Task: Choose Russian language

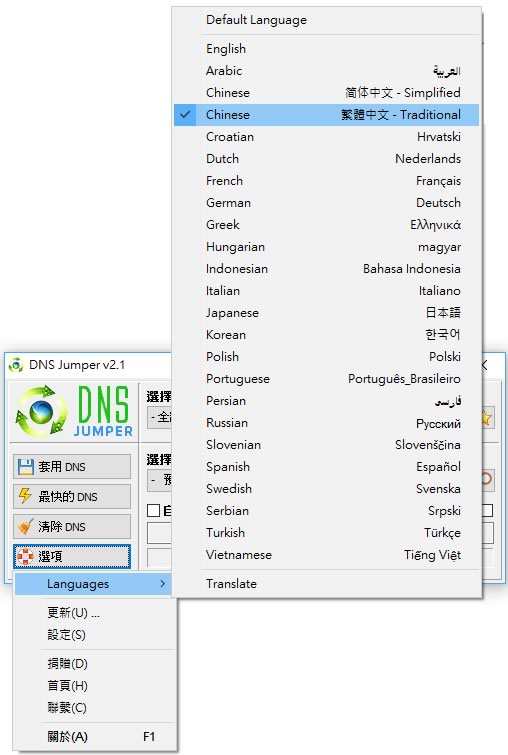Action: (326, 423)
